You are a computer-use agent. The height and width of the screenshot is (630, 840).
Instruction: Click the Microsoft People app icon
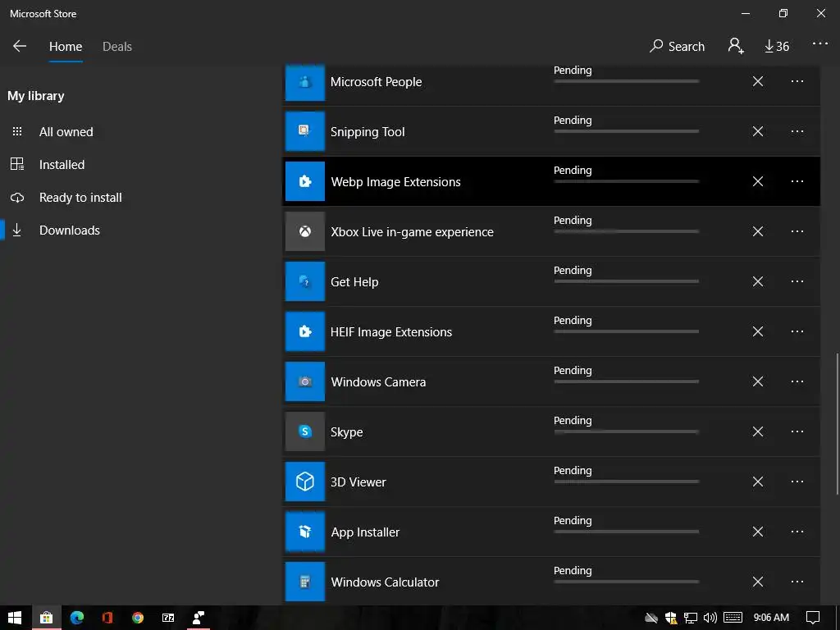[x=305, y=83]
